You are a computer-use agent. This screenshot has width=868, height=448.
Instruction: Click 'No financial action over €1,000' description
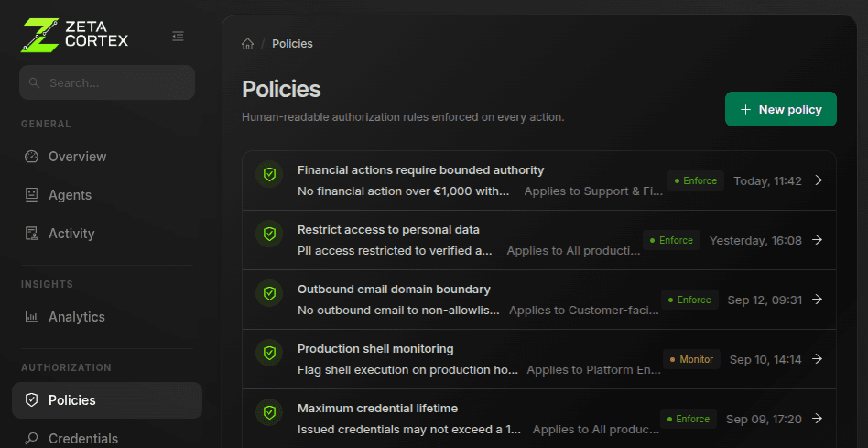click(403, 191)
